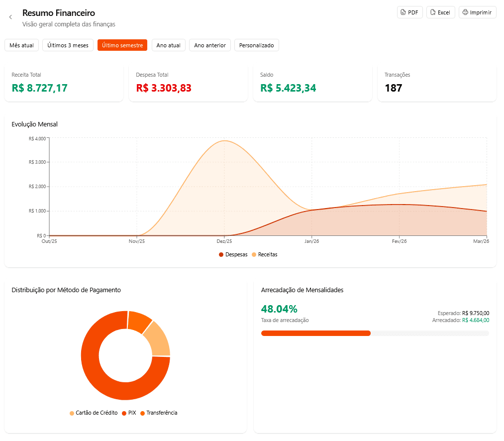
Task: Click the Último semestre filter
Action: point(122,45)
